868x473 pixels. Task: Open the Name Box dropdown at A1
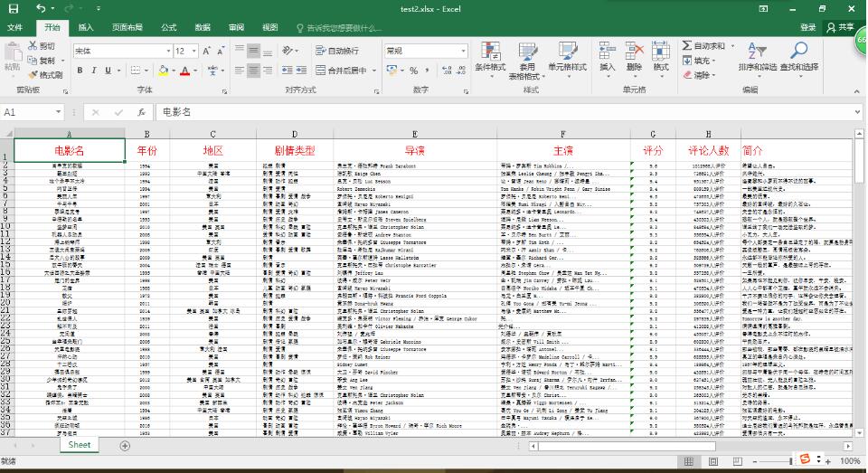(58, 112)
